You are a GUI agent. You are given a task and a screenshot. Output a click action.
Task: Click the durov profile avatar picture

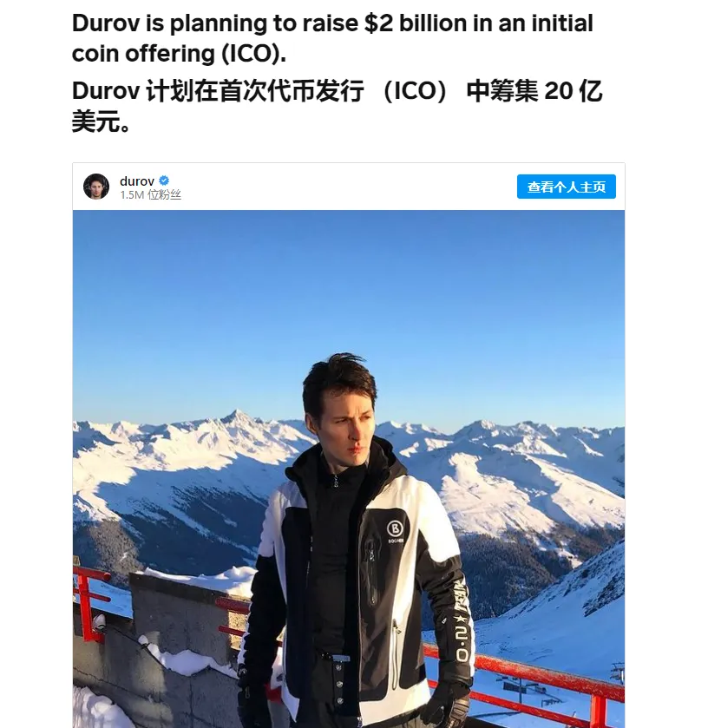(96, 187)
